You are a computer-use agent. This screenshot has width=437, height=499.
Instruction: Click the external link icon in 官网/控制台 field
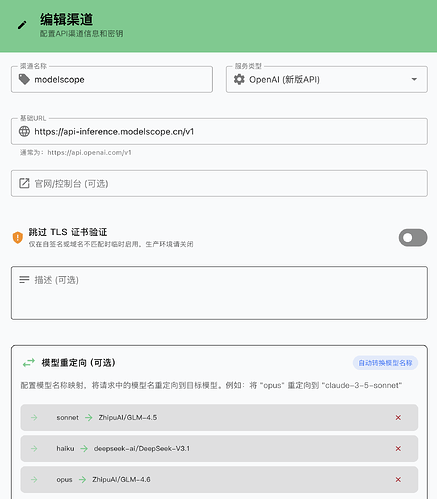point(24,183)
